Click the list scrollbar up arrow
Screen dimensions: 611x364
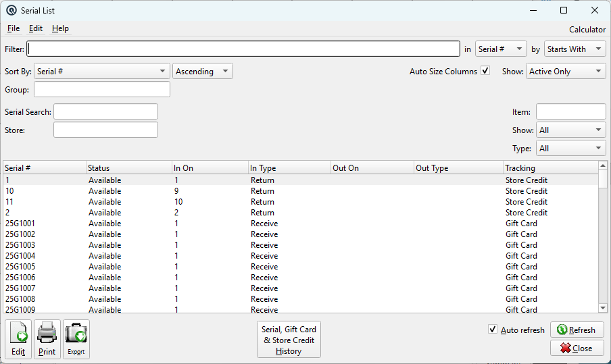603,165
